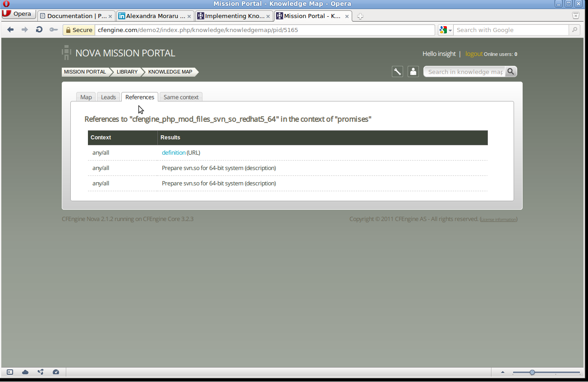Click the Nova Mission Portal logo

tap(119, 53)
